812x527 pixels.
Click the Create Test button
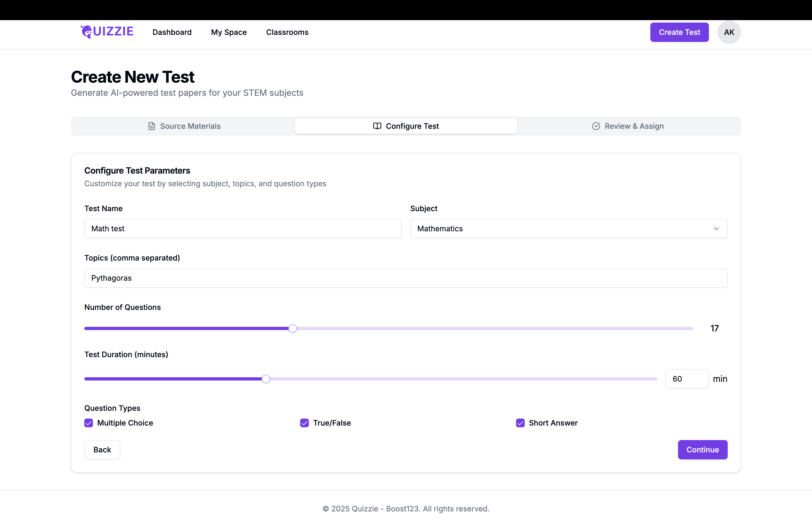click(x=679, y=32)
